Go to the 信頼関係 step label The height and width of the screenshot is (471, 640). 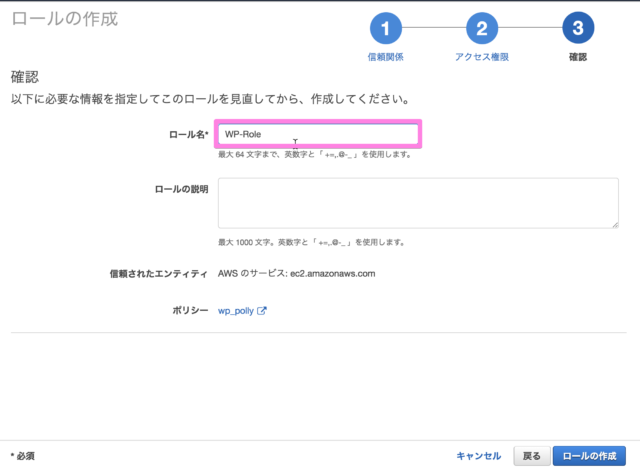pyautogui.click(x=386, y=57)
